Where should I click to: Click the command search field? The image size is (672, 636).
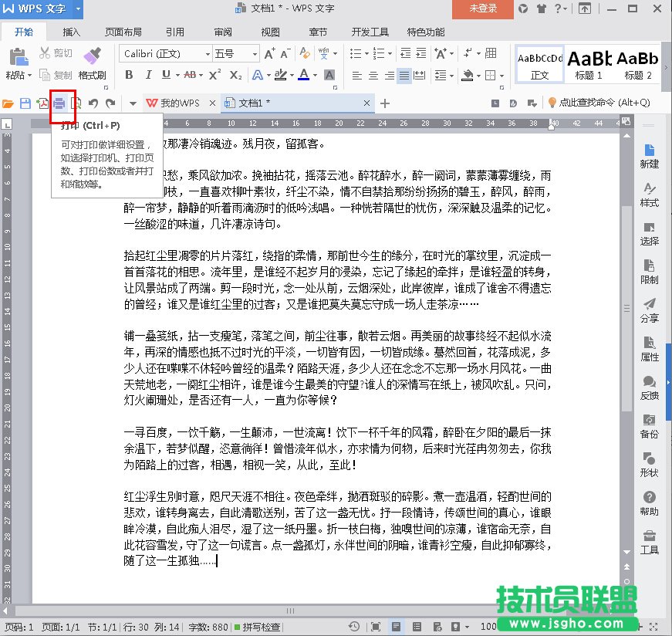tap(602, 103)
